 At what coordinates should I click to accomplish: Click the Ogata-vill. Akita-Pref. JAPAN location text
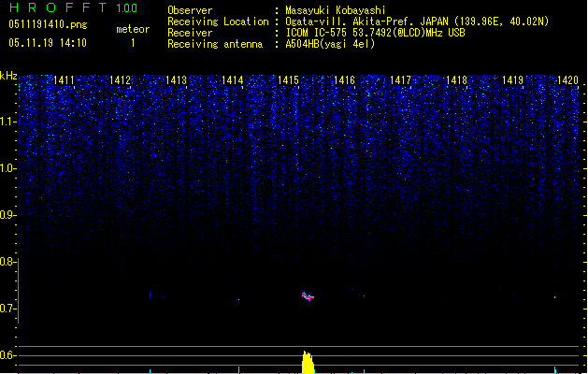pyautogui.click(x=417, y=22)
